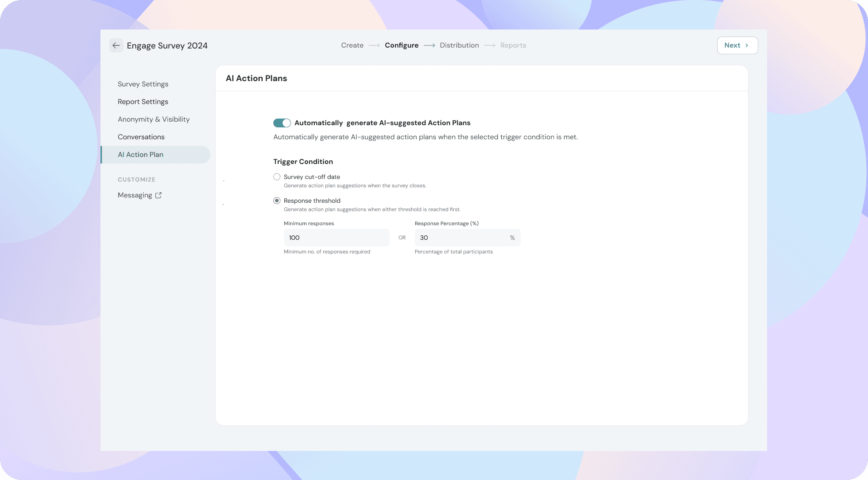868x480 pixels.
Task: Click the Engage Survey 2024 title
Action: coord(167,45)
